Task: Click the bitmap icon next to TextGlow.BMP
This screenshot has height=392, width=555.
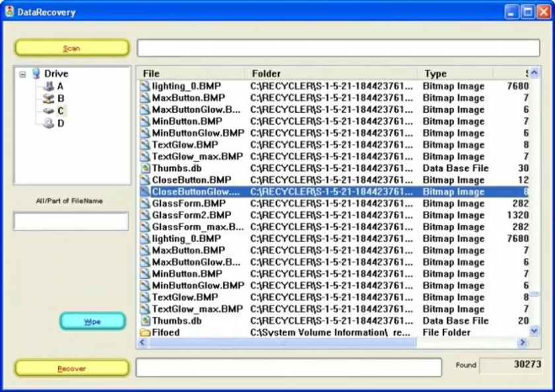Action: (146, 145)
